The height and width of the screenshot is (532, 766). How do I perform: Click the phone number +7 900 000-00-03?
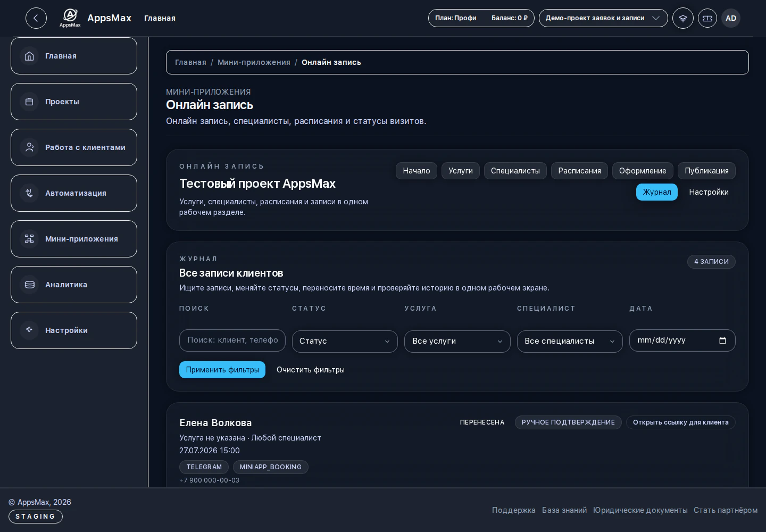point(209,480)
